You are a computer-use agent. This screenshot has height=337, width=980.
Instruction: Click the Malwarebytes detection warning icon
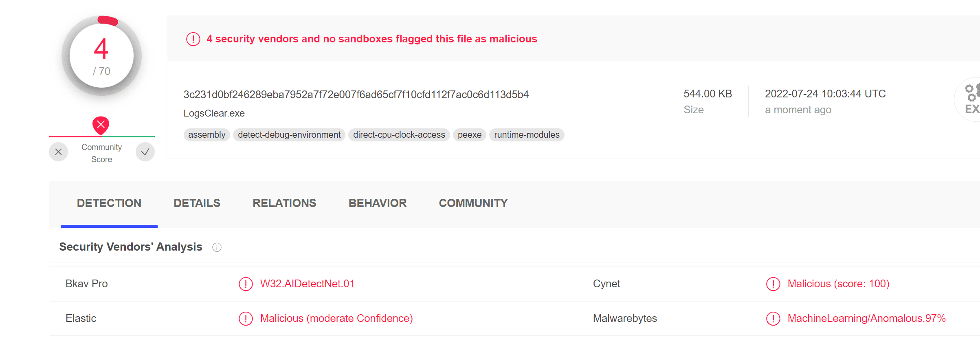click(773, 319)
